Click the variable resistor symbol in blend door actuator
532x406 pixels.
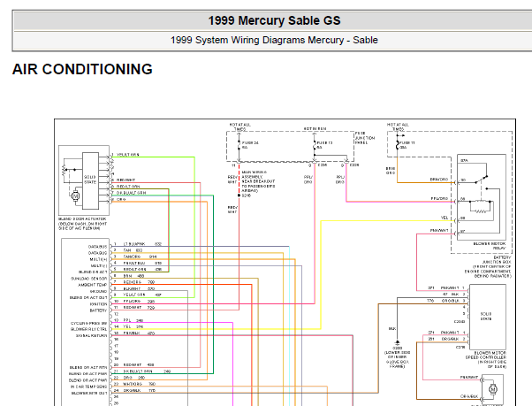click(64, 170)
